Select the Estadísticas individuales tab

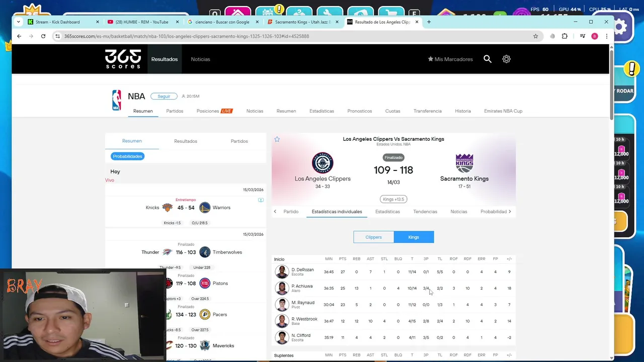point(337,212)
